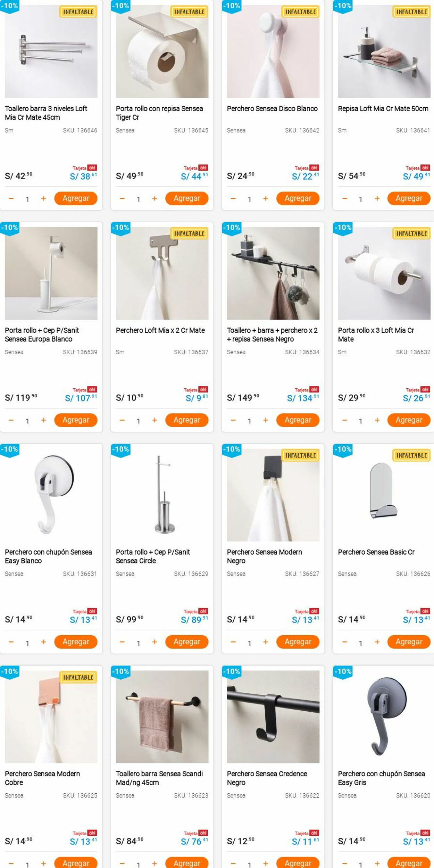This screenshot has height=868, width=434.
Task: Open Repisa Loft Mia Cr Mate product image
Action: [384, 51]
